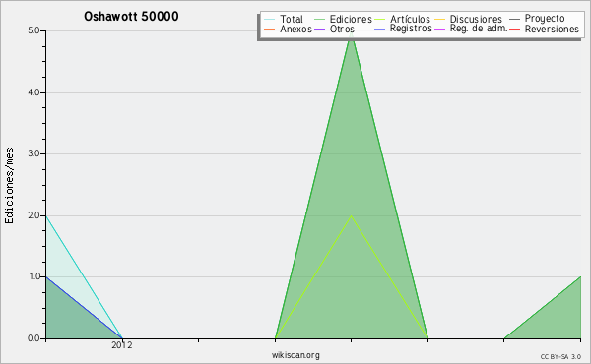Click the cyan Total legend line swatch
The height and width of the screenshot is (364, 591).
[x=270, y=20]
